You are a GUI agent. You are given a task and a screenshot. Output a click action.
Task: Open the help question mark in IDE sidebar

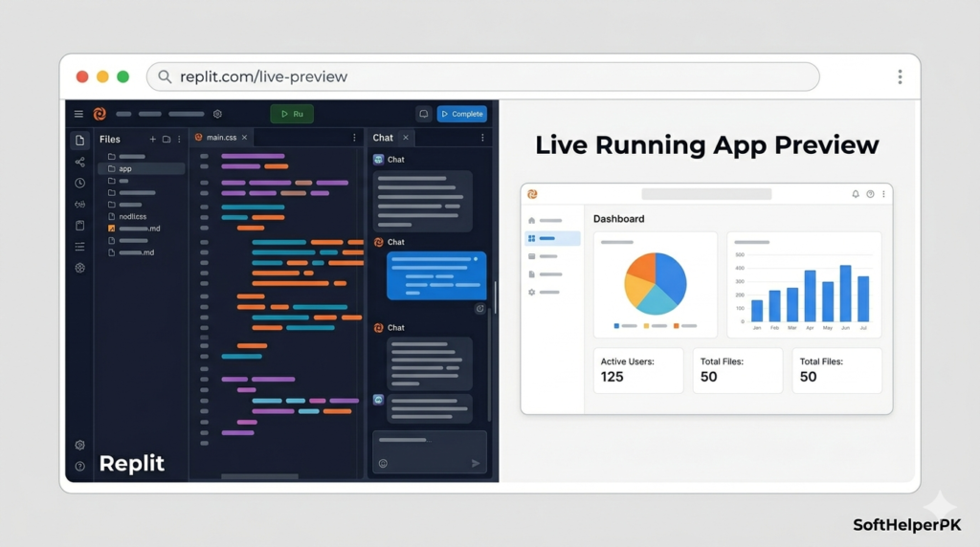coord(80,467)
